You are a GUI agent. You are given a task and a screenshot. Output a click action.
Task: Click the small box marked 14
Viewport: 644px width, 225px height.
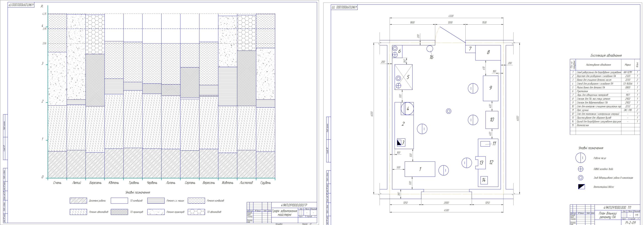pyautogui.click(x=484, y=180)
